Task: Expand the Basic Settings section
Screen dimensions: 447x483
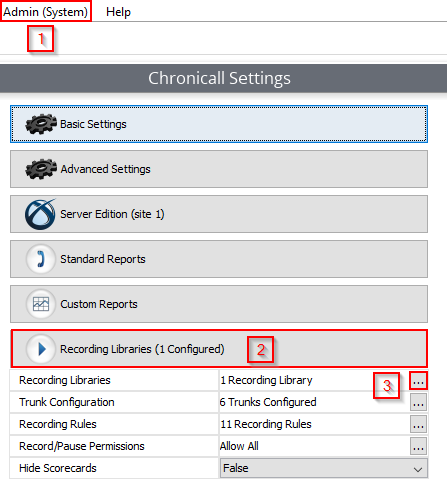Action: coord(219,124)
